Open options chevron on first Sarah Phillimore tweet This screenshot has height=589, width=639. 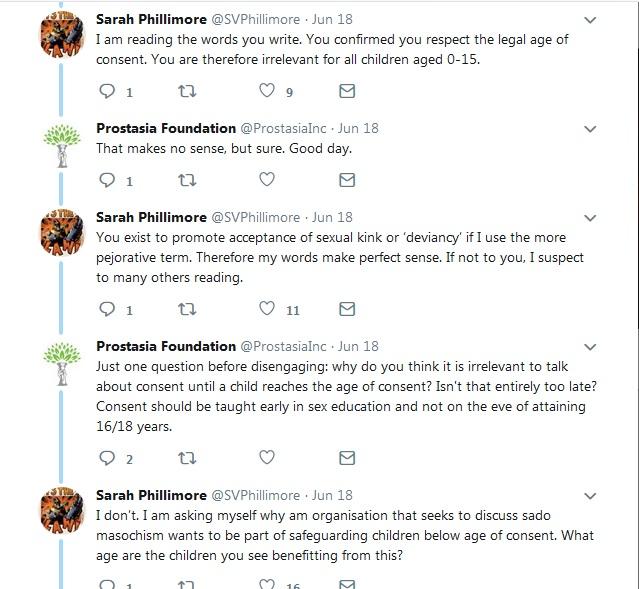590,20
